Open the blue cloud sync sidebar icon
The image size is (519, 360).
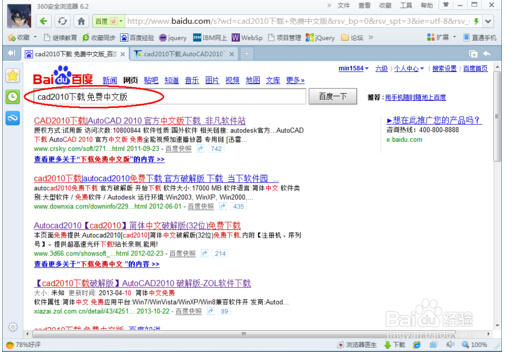click(13, 118)
